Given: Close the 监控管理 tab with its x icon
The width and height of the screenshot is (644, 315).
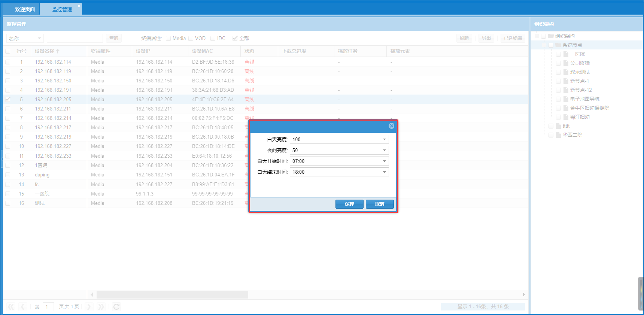Looking at the screenshot, I should (79, 6).
